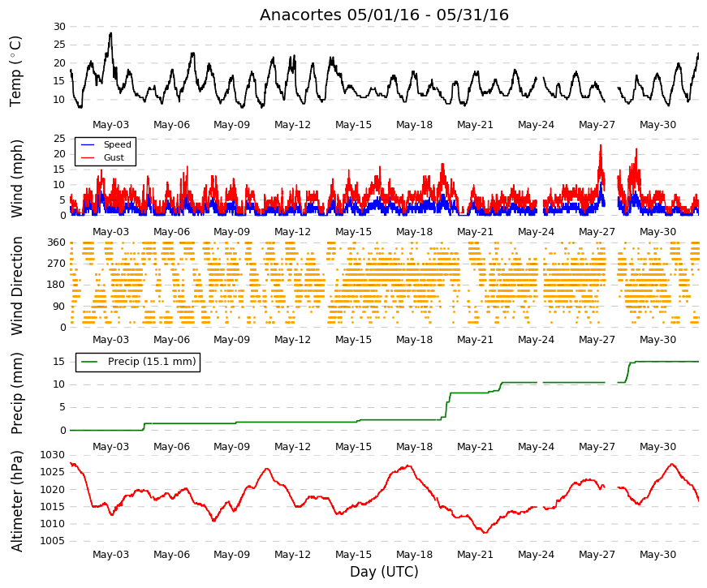Click the Day (UTC) x-axis label
Screen dimensions: 707x588
(384, 572)
